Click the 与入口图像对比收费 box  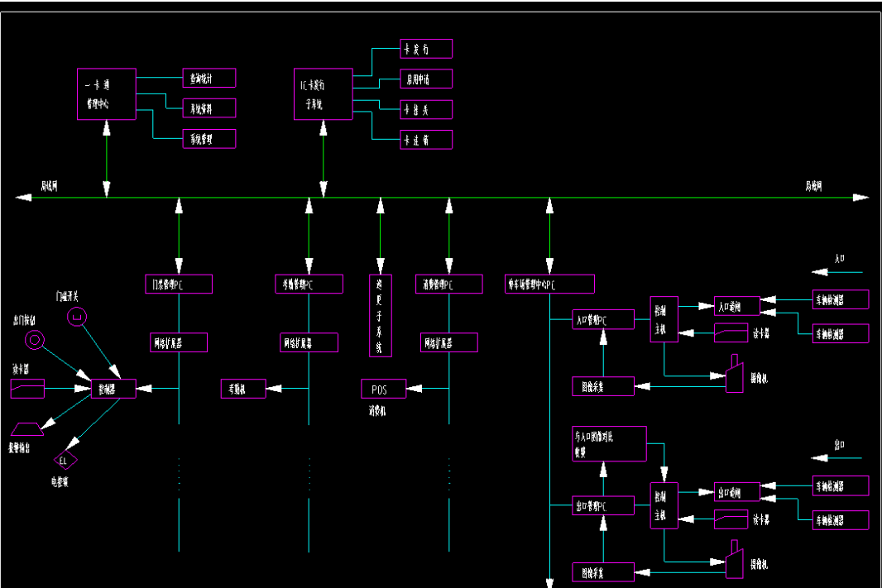pyautogui.click(x=609, y=445)
